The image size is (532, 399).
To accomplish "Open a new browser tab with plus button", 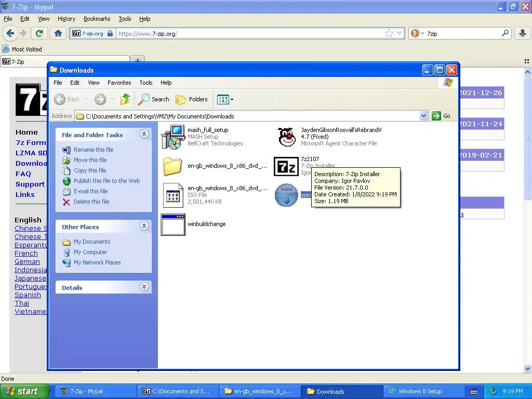I will pyautogui.click(x=137, y=60).
